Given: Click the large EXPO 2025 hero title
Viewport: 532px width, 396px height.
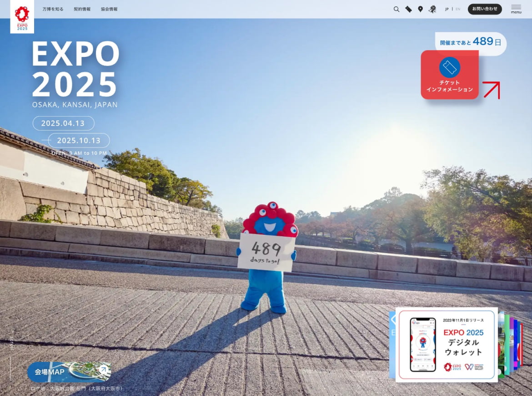Looking at the screenshot, I should pos(75,69).
